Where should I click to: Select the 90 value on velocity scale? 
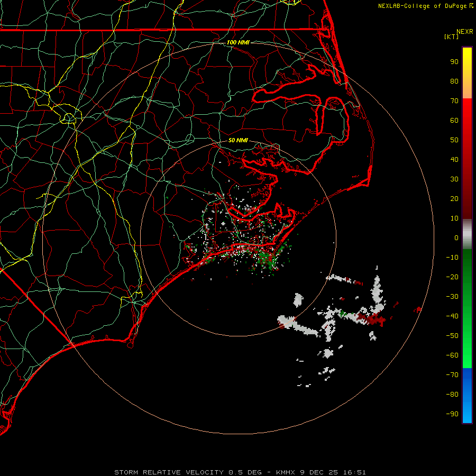(x=454, y=62)
